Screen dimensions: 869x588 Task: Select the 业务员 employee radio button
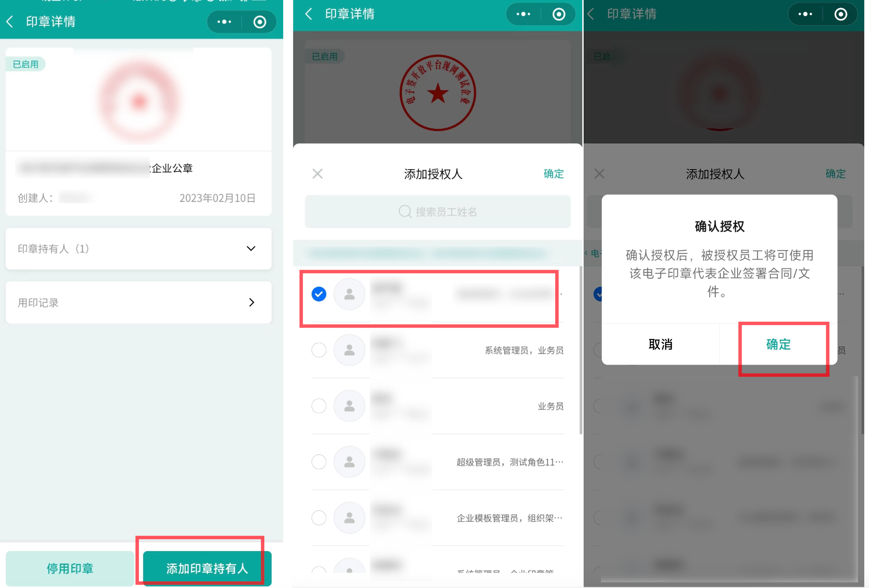(319, 405)
